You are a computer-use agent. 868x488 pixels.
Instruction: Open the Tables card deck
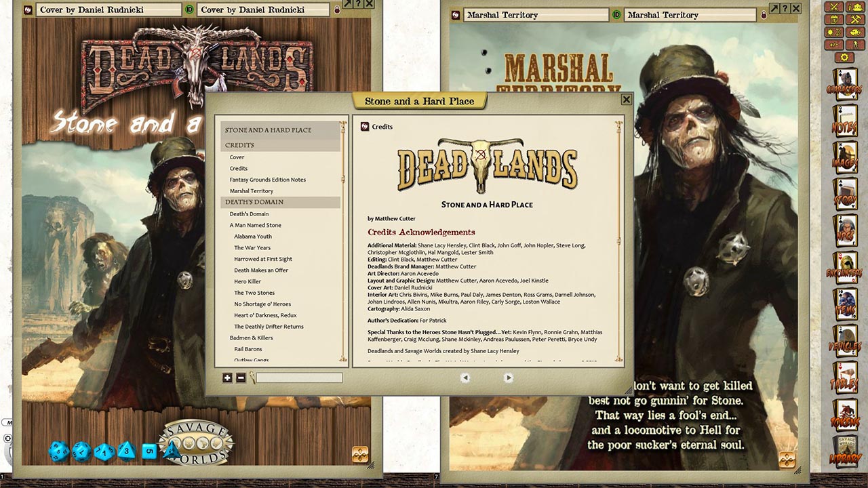tap(845, 379)
